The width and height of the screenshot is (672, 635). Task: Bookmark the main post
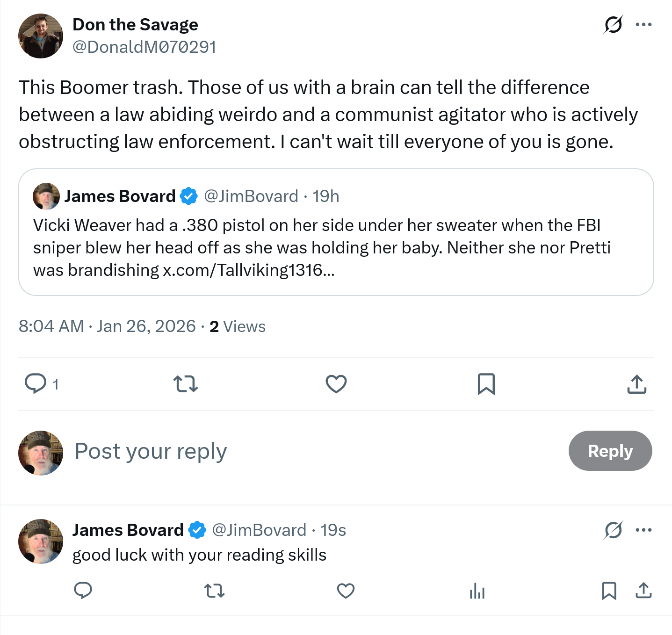[x=486, y=384]
